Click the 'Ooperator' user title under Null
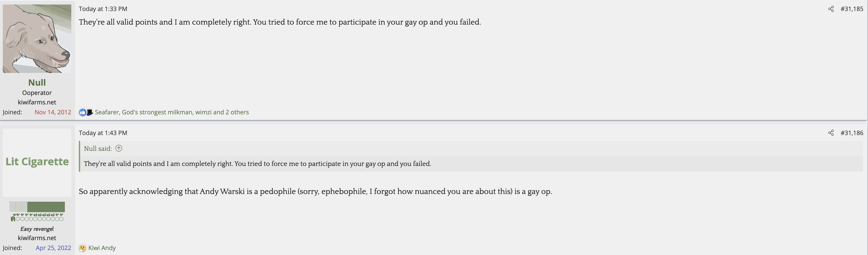The image size is (868, 255). click(x=37, y=93)
